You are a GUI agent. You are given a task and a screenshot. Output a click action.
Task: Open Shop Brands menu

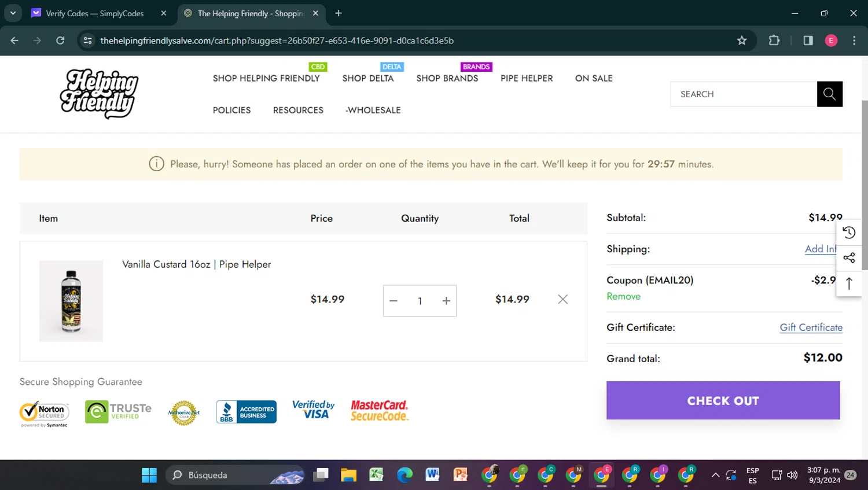447,78
